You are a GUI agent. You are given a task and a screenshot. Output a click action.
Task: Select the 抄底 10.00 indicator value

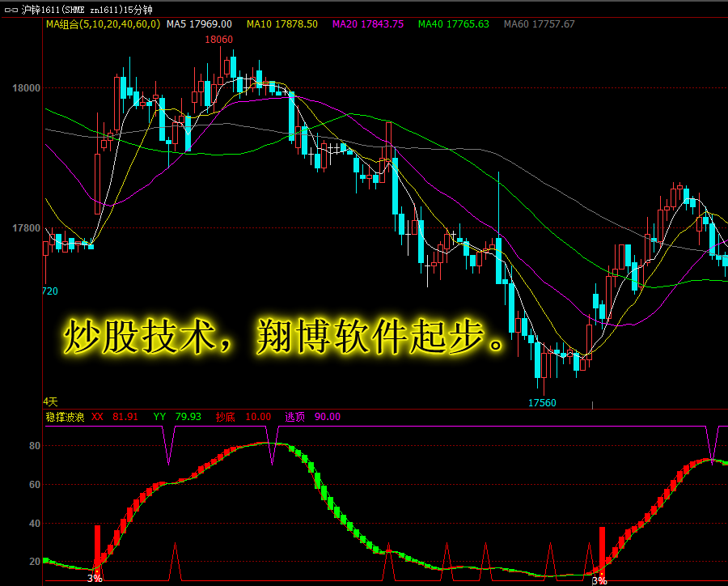click(243, 417)
